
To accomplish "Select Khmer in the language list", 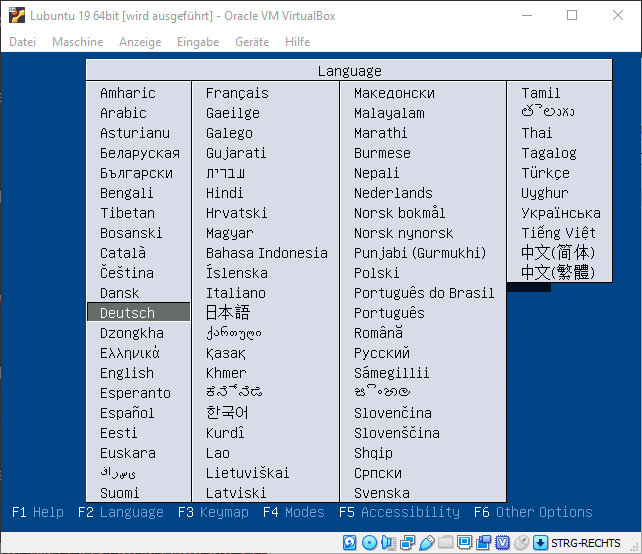I will 226,373.
